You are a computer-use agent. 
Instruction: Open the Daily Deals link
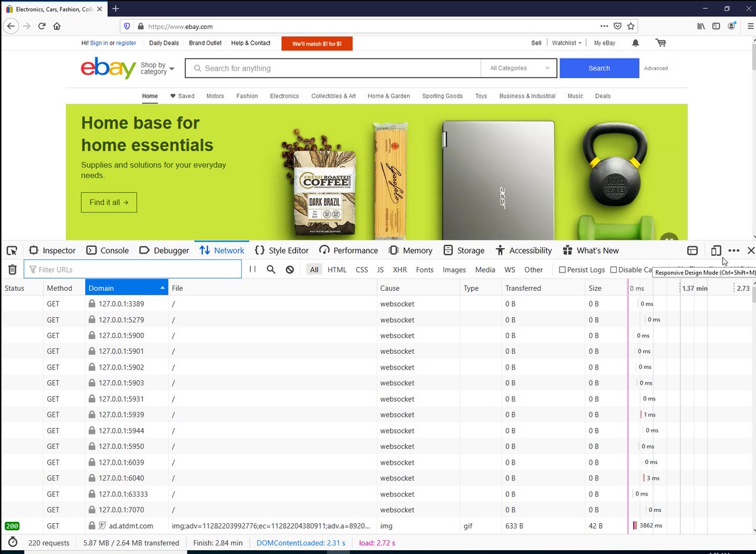[164, 43]
